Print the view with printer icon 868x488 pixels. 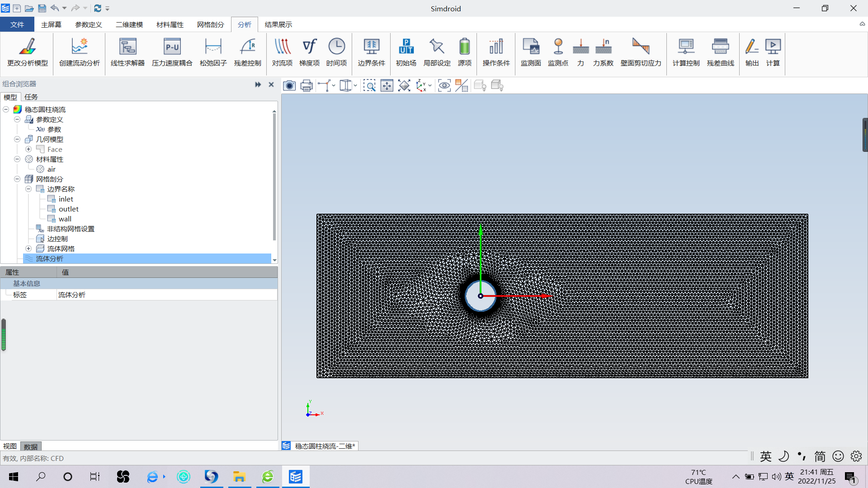(307, 85)
